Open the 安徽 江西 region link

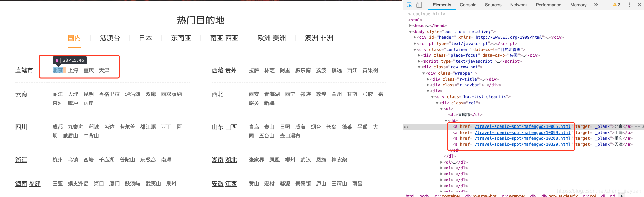point(224,184)
